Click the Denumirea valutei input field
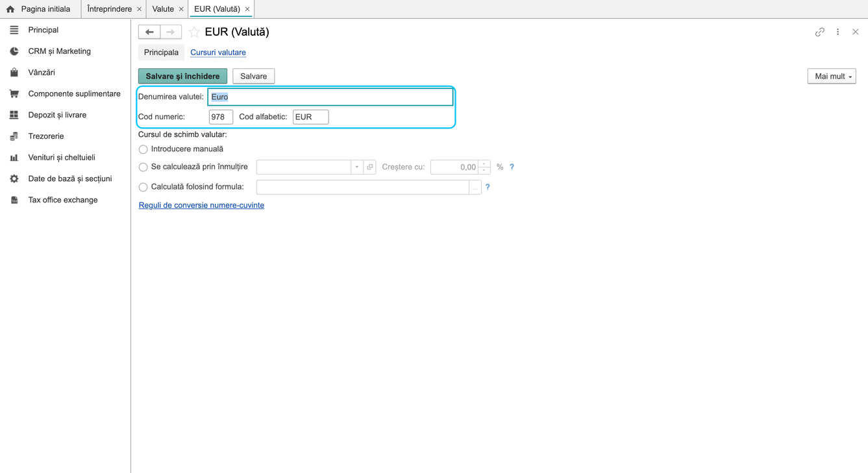868x473 pixels. 330,97
